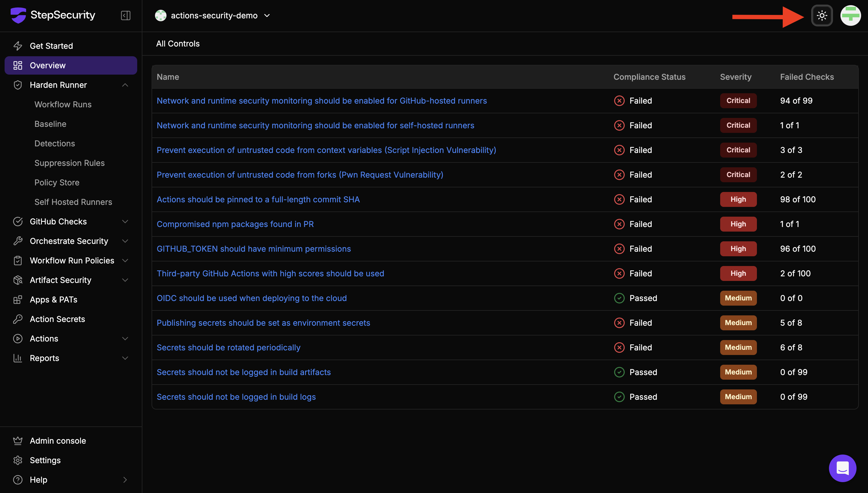Open Secrets should be rotated periodically
Image resolution: width=868 pixels, height=493 pixels.
[x=228, y=348]
